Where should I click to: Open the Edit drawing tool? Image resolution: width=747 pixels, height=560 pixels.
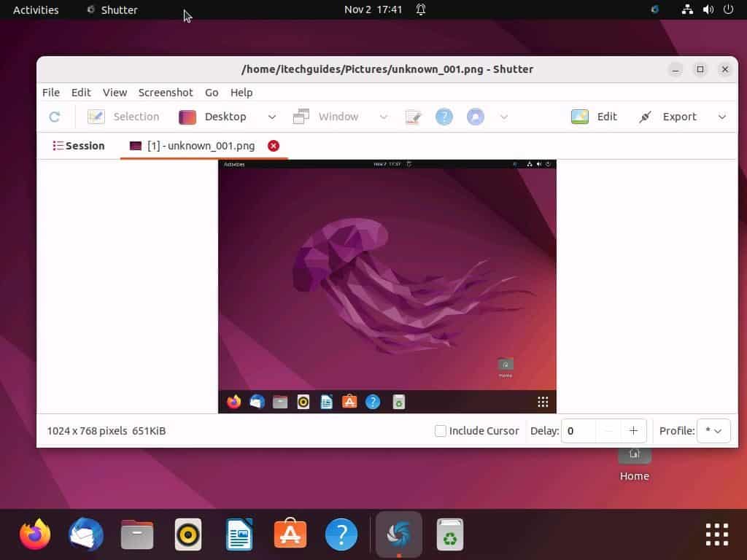tap(594, 117)
